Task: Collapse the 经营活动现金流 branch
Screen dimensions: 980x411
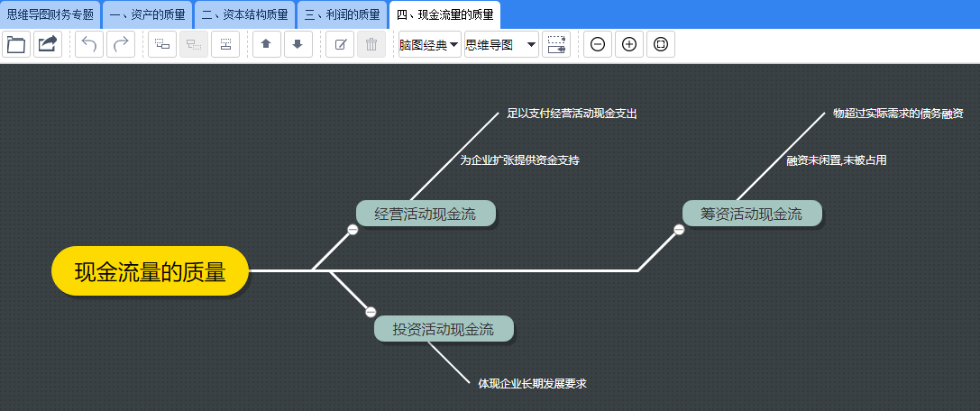Action: pos(353,230)
